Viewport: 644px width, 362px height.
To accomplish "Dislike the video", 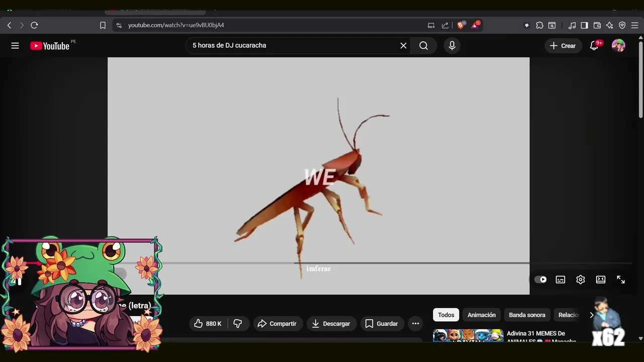I will [238, 324].
